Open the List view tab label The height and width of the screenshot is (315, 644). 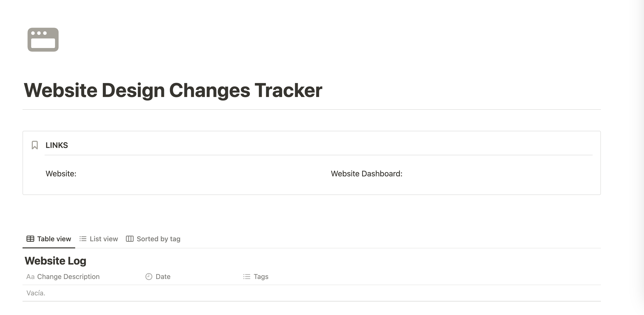click(104, 239)
